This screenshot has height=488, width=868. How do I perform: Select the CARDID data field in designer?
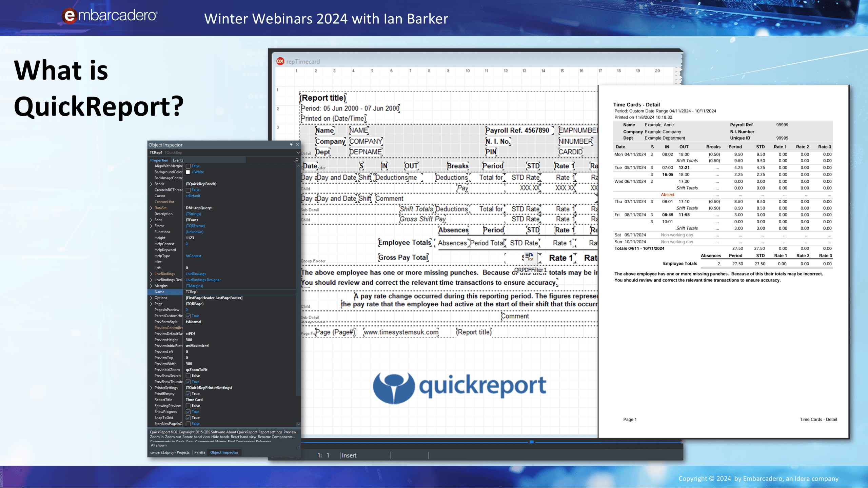(571, 152)
